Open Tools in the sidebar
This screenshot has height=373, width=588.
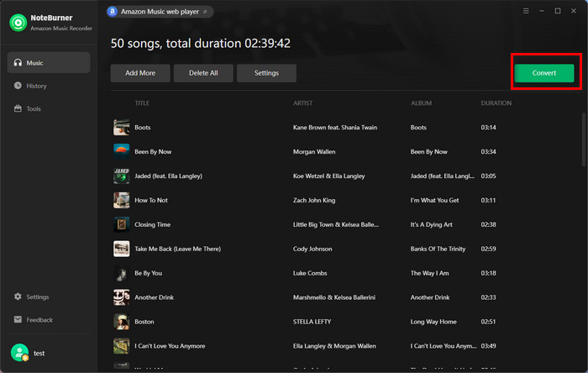(49, 108)
